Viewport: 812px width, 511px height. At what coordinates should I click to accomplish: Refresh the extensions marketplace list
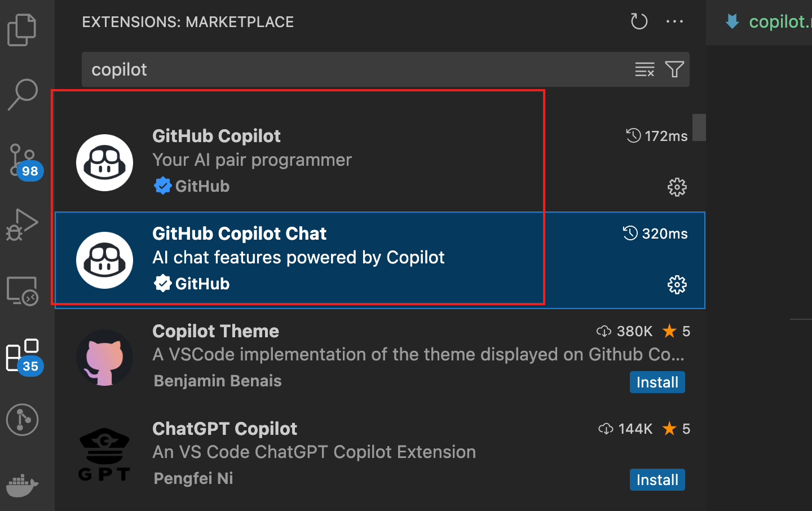[639, 22]
